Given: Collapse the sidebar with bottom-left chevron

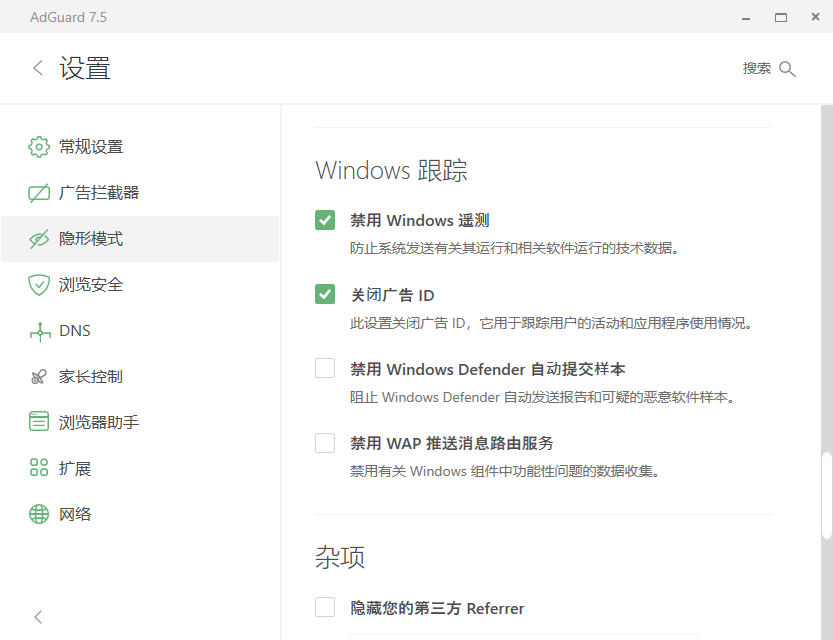Looking at the screenshot, I should 38,617.
